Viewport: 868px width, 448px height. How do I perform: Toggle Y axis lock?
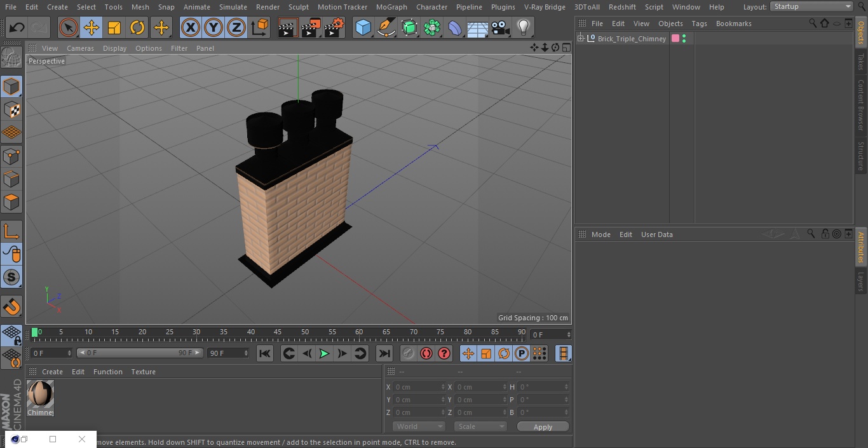214,28
